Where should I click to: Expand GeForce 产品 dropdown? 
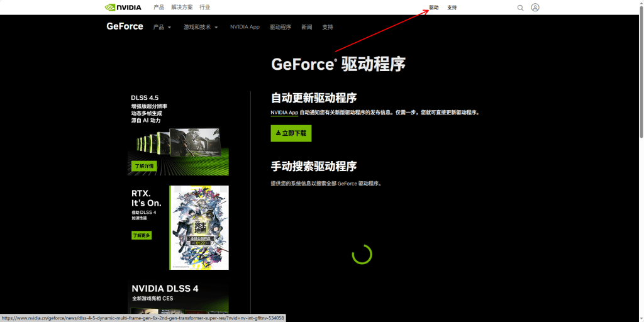tap(162, 27)
